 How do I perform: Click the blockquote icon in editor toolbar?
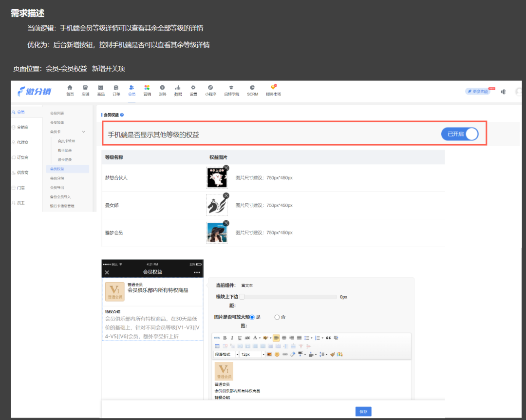[328, 338]
